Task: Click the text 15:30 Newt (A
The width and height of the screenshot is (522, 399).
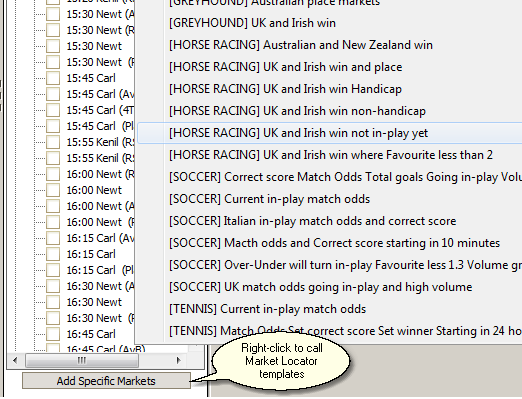Action: tap(100, 14)
